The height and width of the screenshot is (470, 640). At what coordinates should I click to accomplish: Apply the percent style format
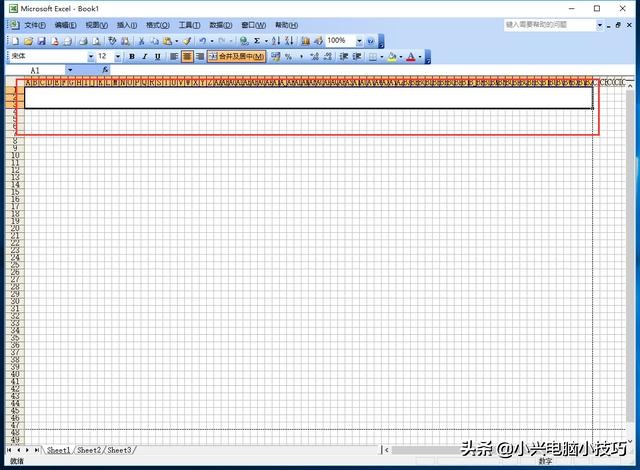coord(289,56)
